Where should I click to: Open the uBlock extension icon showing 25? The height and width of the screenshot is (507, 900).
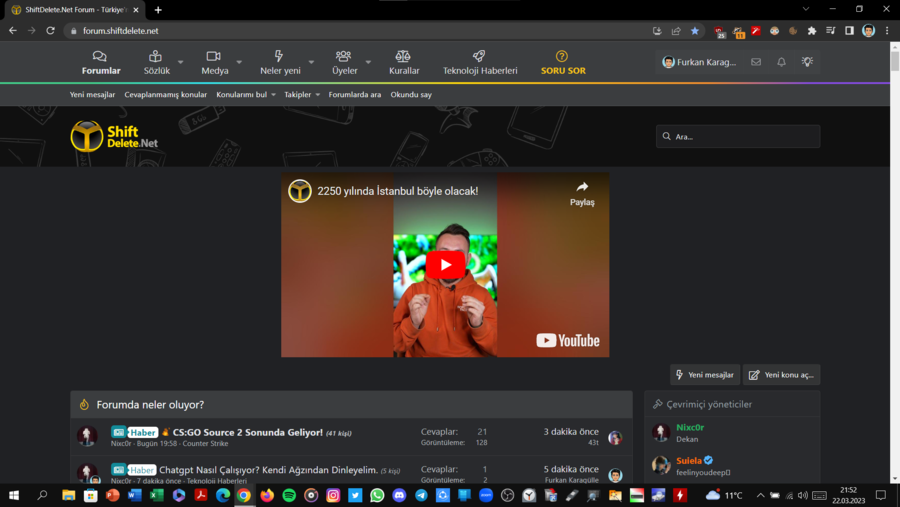click(x=719, y=32)
